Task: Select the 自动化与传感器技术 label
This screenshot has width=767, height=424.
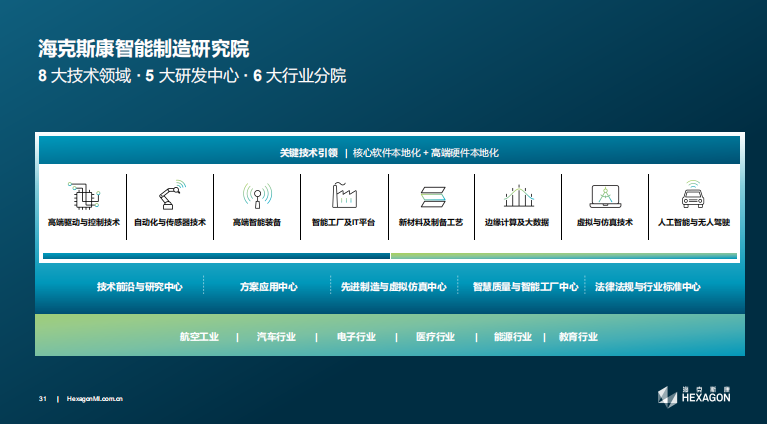Action: tap(170, 223)
